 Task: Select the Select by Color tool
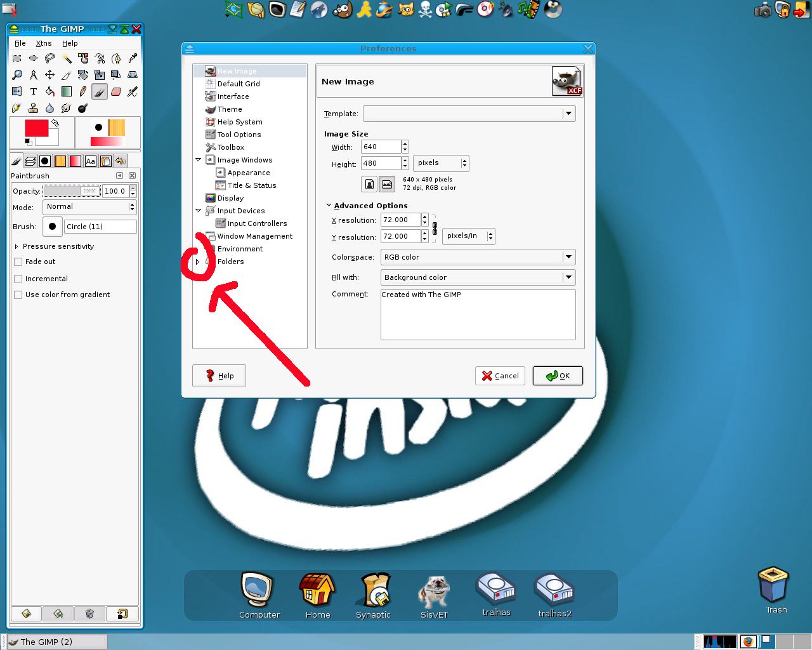pos(83,58)
